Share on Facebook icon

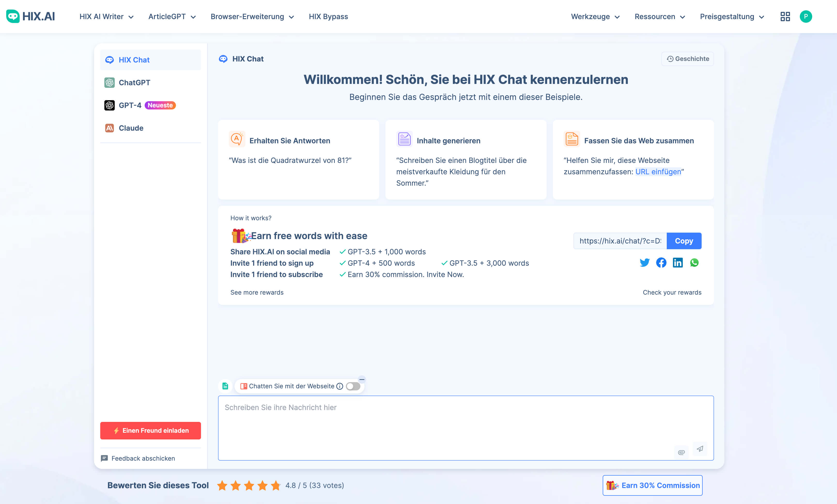[661, 263]
